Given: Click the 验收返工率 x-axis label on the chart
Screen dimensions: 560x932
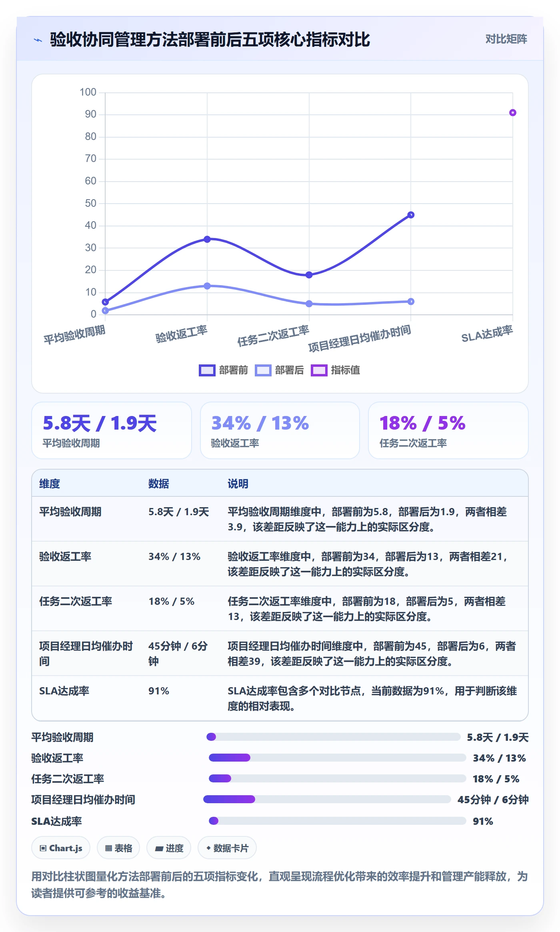Looking at the screenshot, I should [182, 334].
